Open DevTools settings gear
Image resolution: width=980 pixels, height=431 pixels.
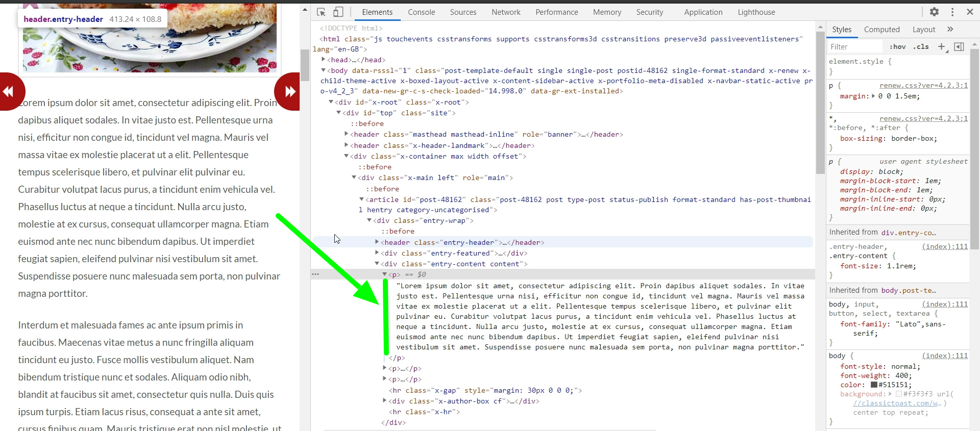tap(934, 12)
